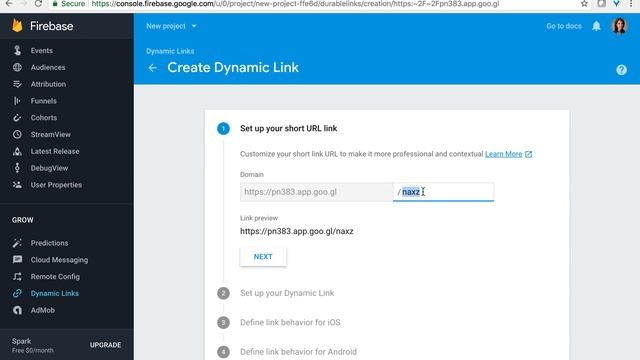The height and width of the screenshot is (360, 640).
Task: Open Latest Release in the sidebar
Action: coord(55,151)
